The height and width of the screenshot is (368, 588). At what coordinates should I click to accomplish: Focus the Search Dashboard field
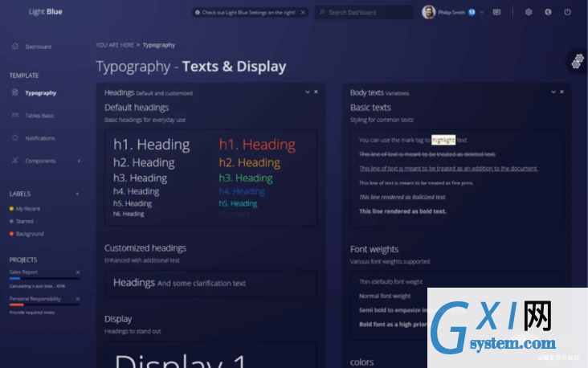pos(364,12)
